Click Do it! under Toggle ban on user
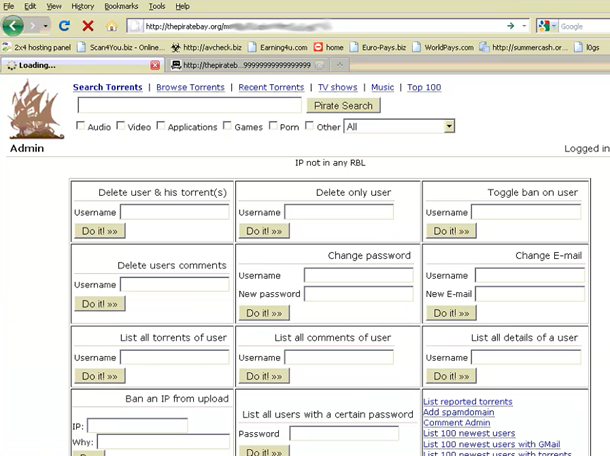This screenshot has width=610, height=456. coord(451,231)
